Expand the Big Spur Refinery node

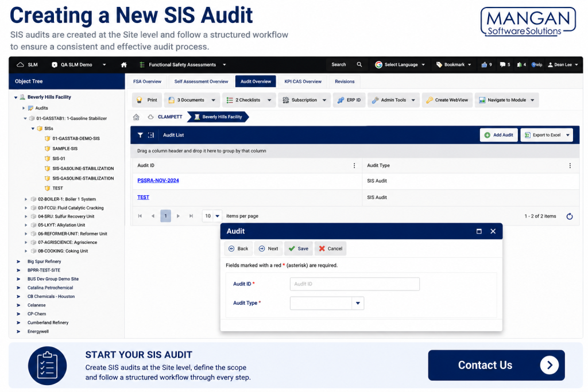coord(18,262)
